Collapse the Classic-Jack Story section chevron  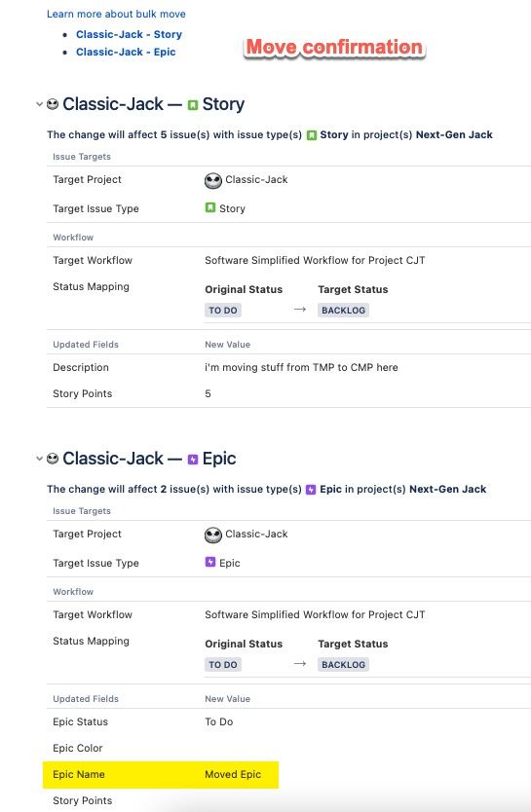(x=39, y=104)
